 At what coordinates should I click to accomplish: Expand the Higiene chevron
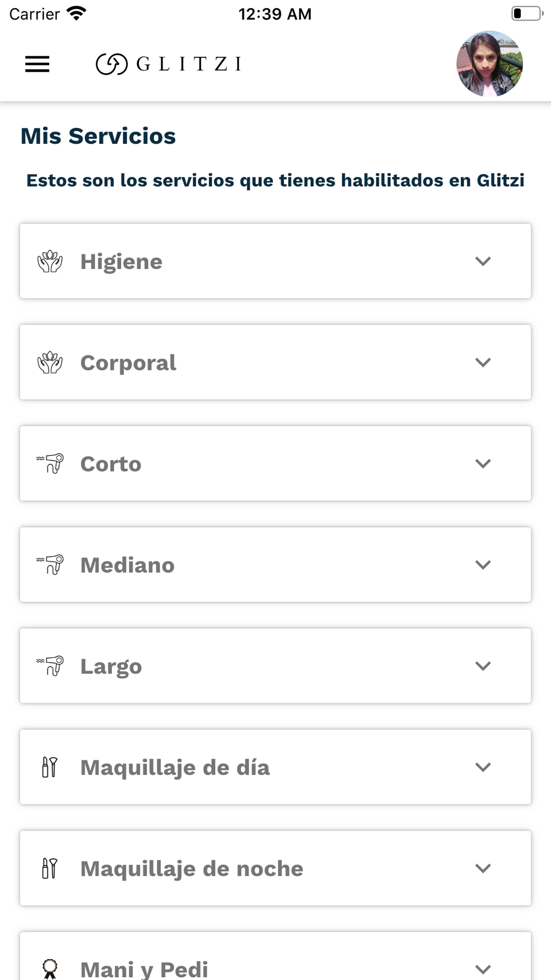[483, 261]
